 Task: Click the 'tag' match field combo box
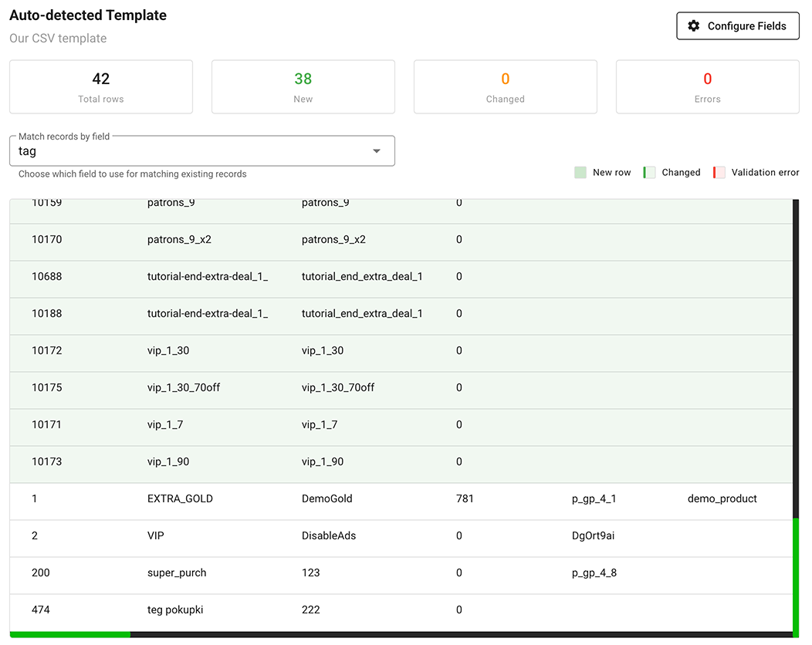coord(193,151)
